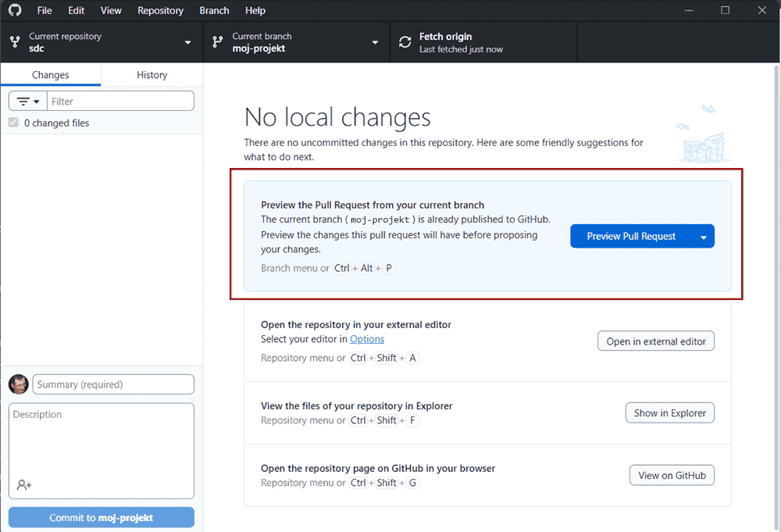The image size is (781, 532).
Task: Open the Branch menu
Action: click(x=214, y=10)
